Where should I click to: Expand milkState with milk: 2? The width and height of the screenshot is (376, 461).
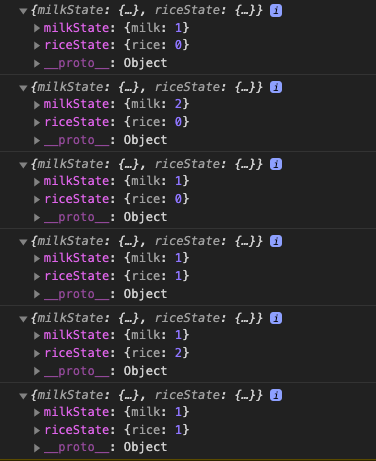click(37, 105)
